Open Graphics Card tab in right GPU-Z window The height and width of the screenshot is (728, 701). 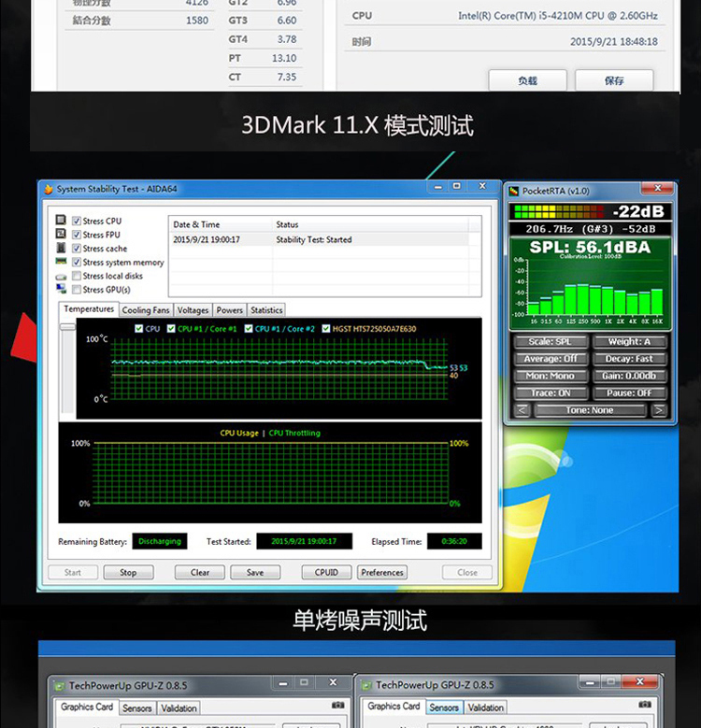pos(393,707)
